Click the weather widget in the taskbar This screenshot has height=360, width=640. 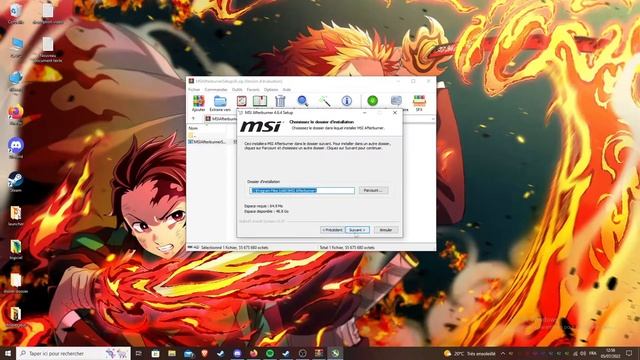(x=469, y=353)
